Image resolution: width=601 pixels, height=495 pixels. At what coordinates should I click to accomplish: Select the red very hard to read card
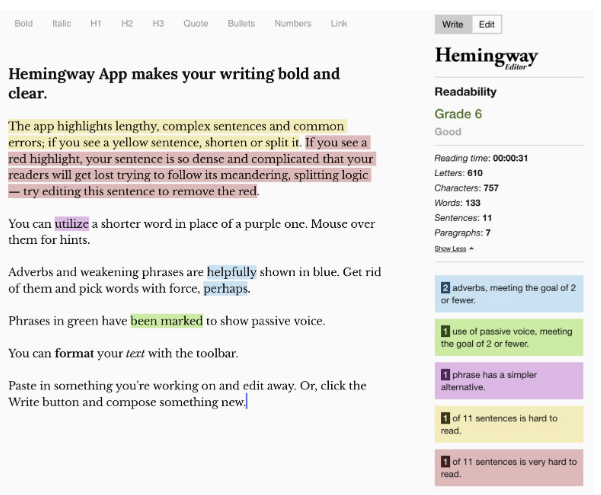coord(509,468)
